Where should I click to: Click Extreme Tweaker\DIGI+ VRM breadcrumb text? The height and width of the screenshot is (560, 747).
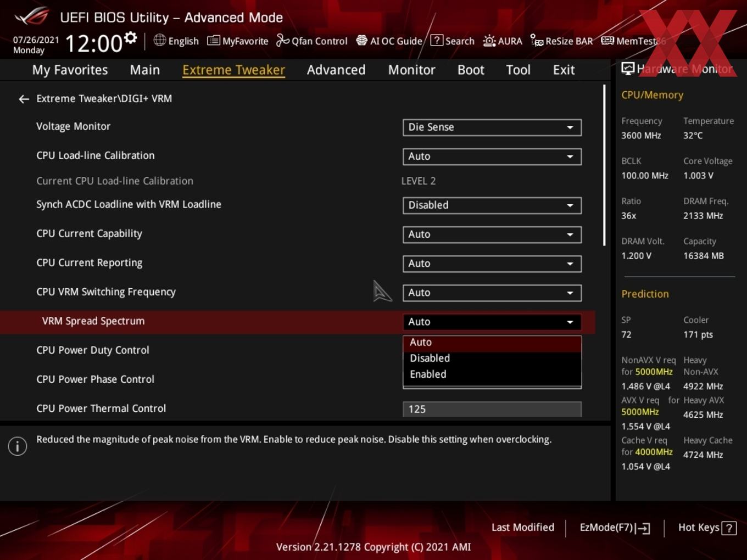coord(104,99)
